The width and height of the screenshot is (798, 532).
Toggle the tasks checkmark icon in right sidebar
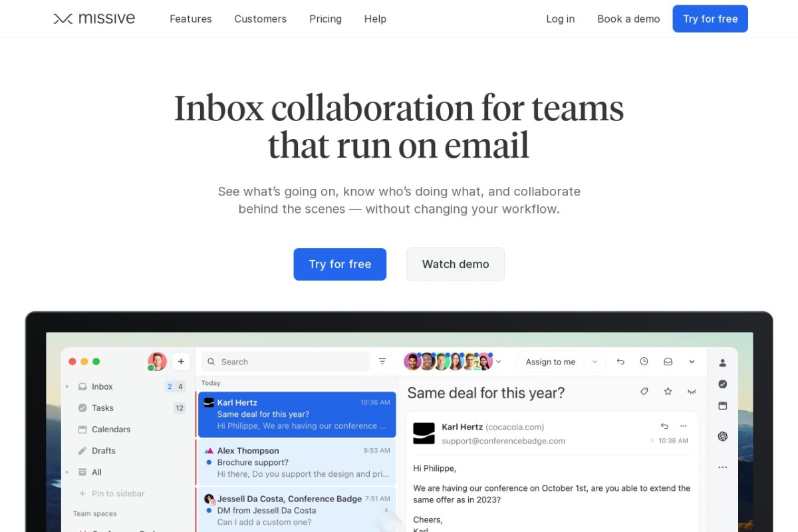722,384
